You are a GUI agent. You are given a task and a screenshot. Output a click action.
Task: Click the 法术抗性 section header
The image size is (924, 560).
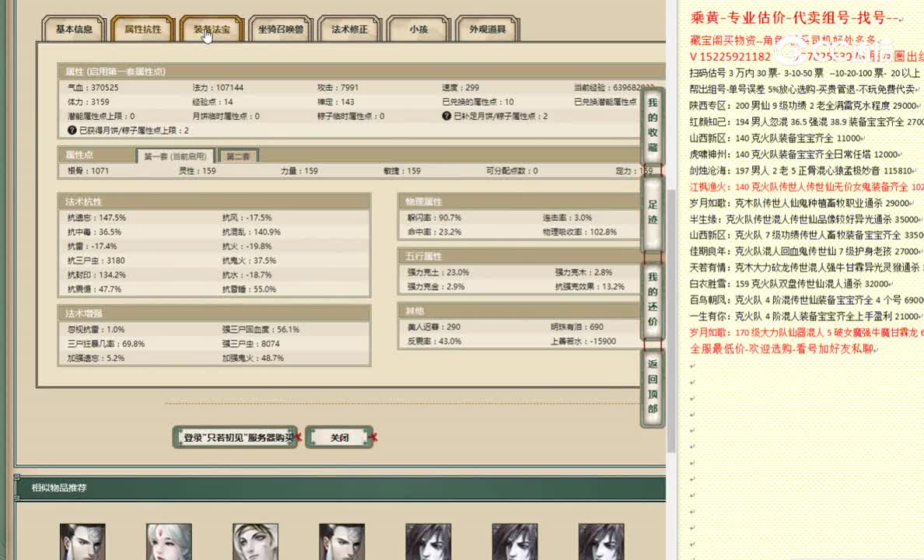[x=214, y=201]
